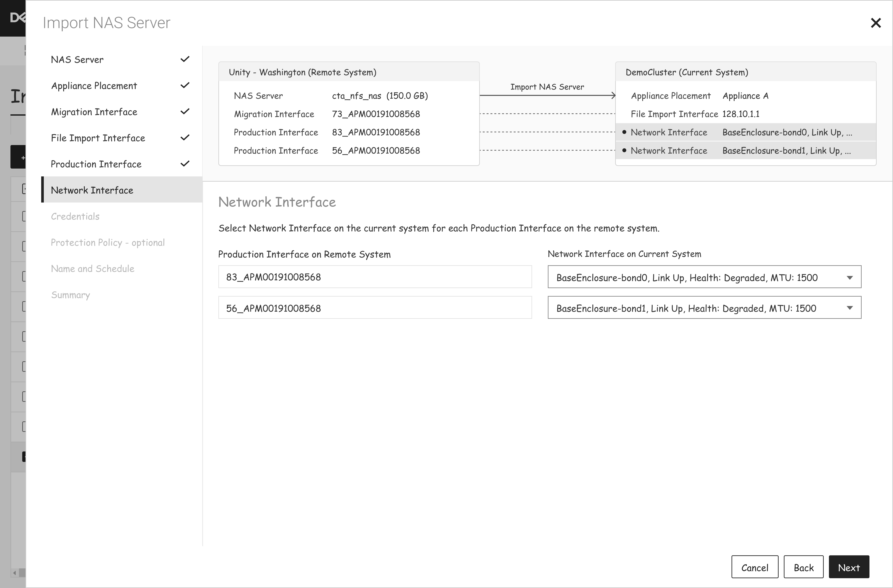893x588 pixels.
Task: Go to the NAS Server wizard step
Action: coord(77,60)
